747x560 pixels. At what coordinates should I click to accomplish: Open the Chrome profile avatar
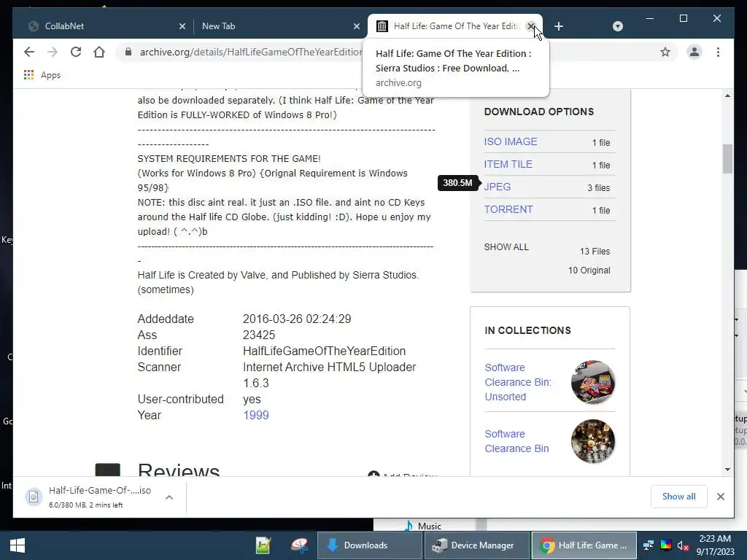pyautogui.click(x=694, y=52)
